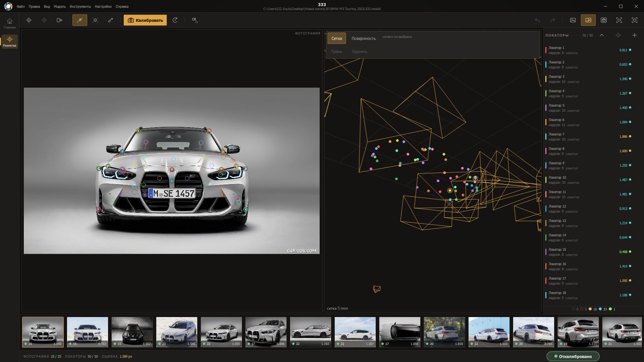Toggle the Откалибровано status pill
Viewport: 644px width, 362px height.
573,356
